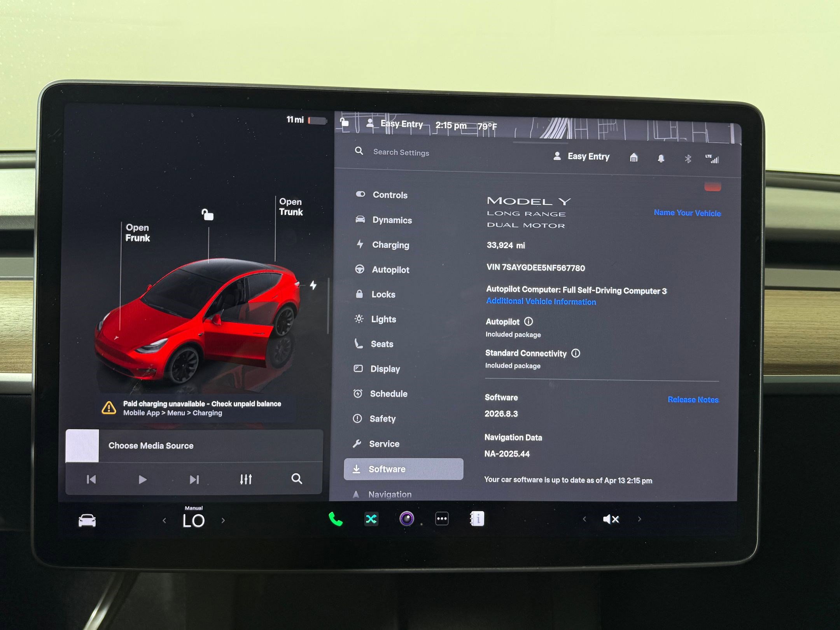Tap the blank media album thumbnail
Viewport: 840px width, 630px height.
(82, 446)
